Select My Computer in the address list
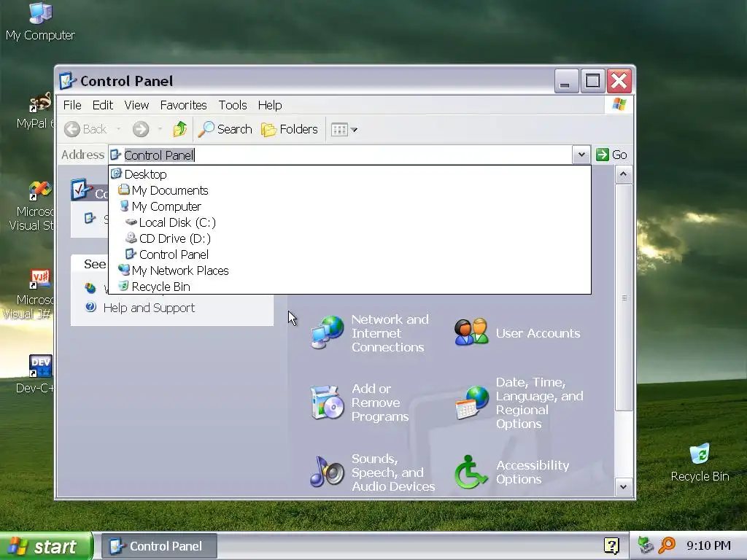This screenshot has width=747, height=560. tap(349, 206)
